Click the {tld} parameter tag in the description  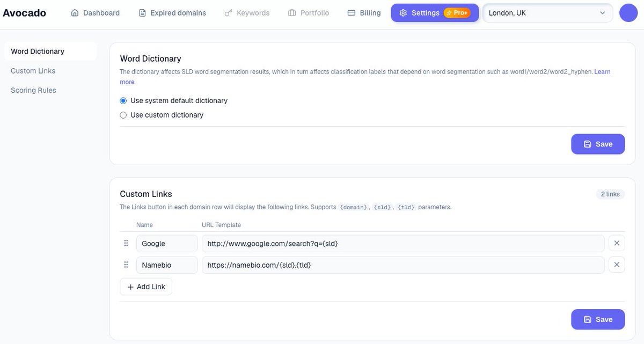pos(406,207)
